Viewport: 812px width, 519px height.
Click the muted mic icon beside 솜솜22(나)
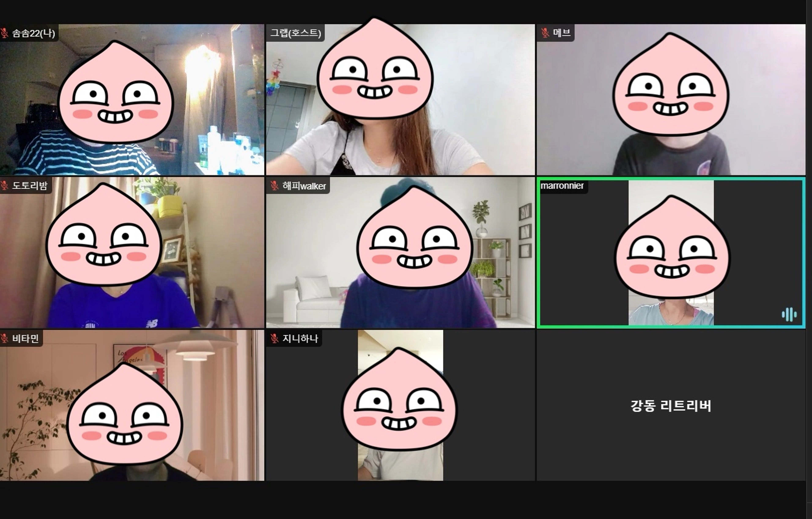pos(4,33)
